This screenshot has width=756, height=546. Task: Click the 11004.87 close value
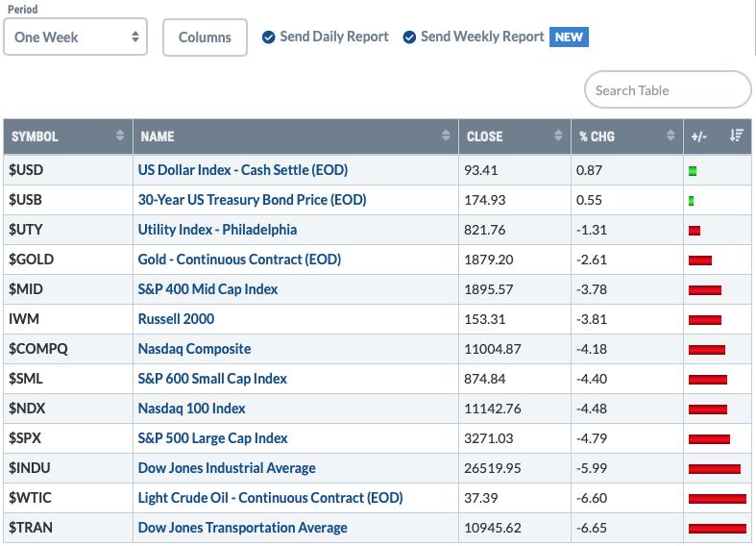(x=492, y=350)
